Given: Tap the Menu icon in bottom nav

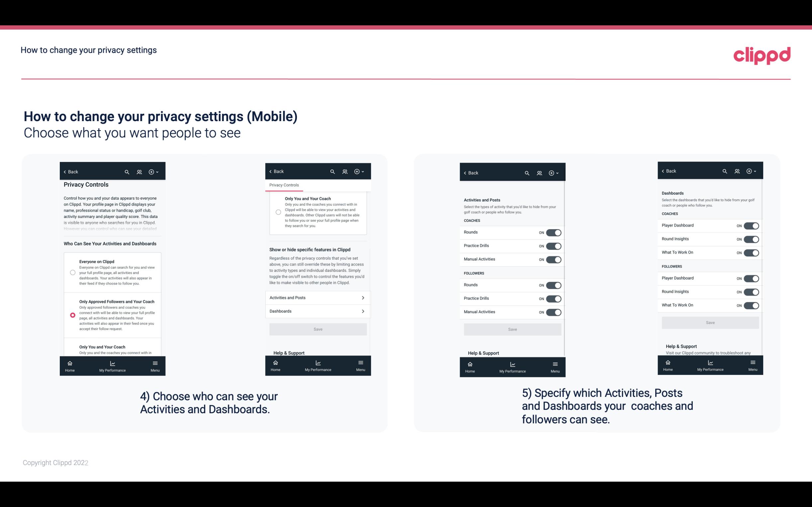Looking at the screenshot, I should pos(155,363).
